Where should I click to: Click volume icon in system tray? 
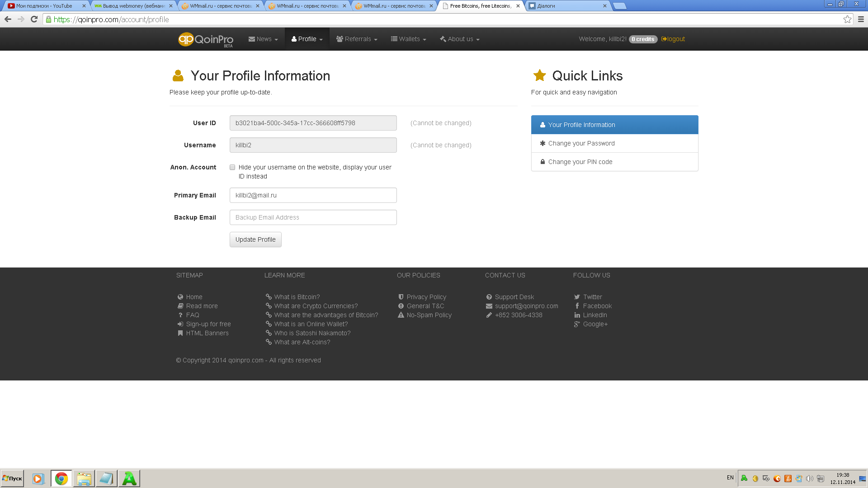click(809, 479)
